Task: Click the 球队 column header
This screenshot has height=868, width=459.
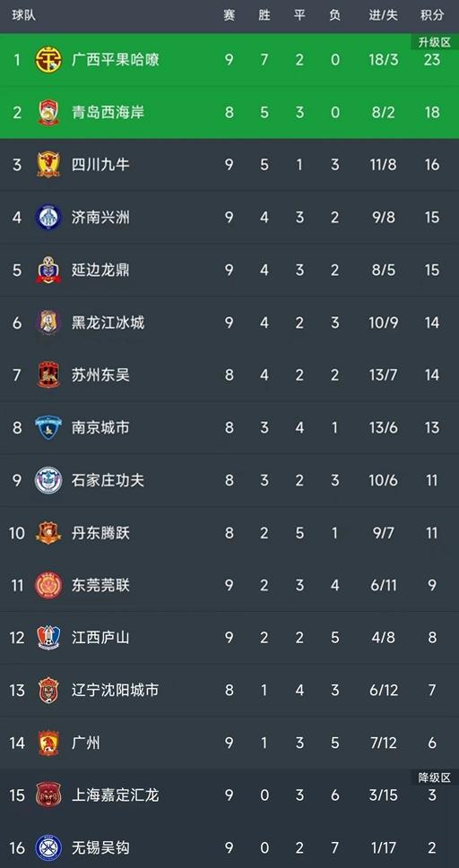Action: click(x=24, y=15)
